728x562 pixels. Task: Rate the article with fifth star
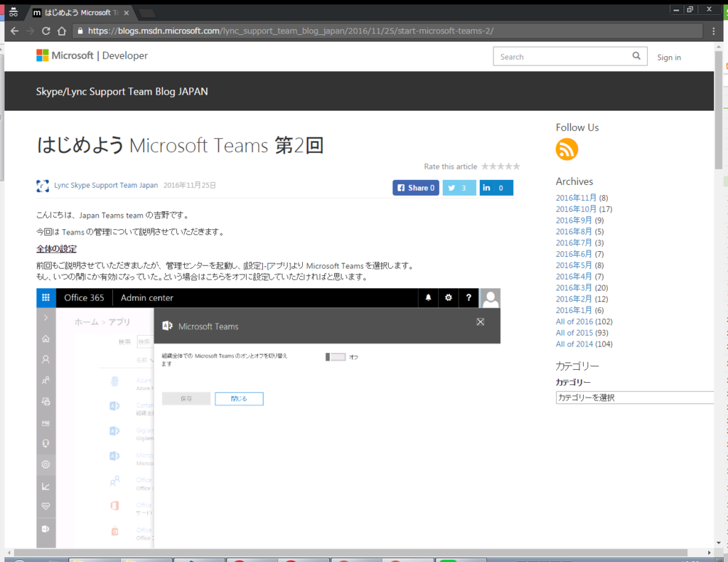[516, 166]
